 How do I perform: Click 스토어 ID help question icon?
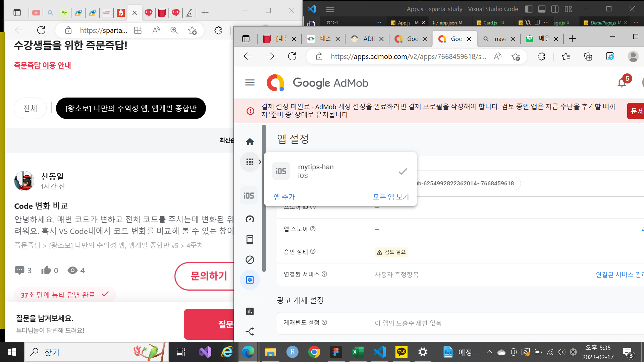(313, 207)
